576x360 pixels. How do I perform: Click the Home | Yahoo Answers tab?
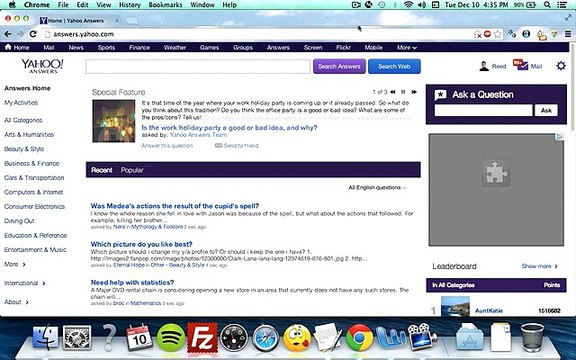(x=80, y=21)
